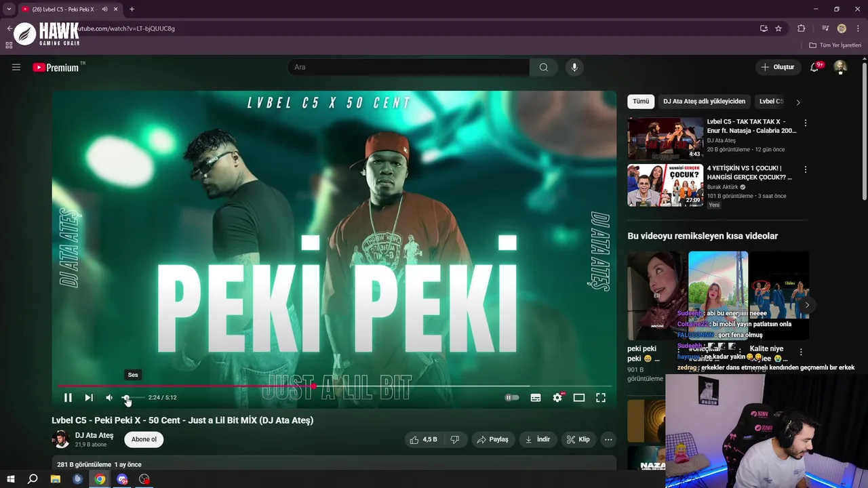868x488 pixels.
Task: Open the player settings gear
Action: (557, 398)
